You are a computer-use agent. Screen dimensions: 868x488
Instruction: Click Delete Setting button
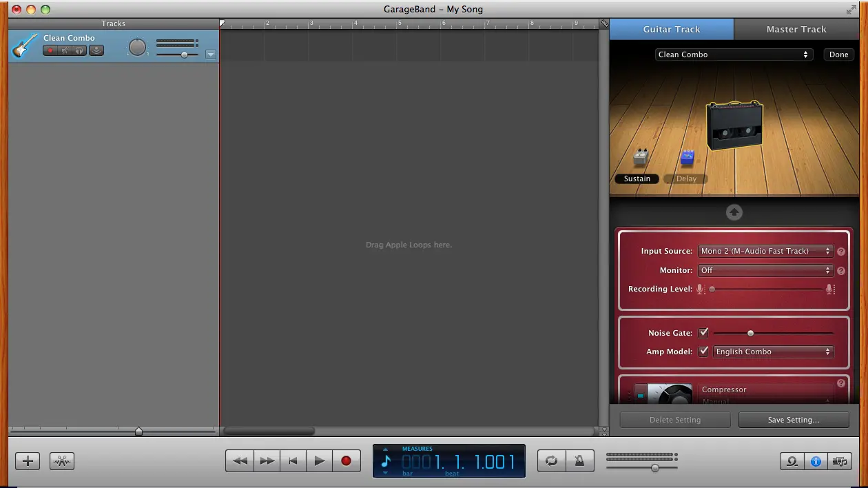675,420
